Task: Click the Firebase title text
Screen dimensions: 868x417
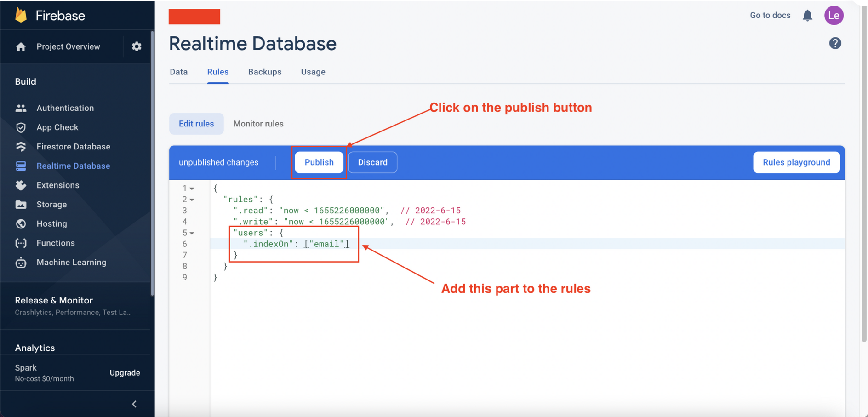Action: tap(60, 16)
